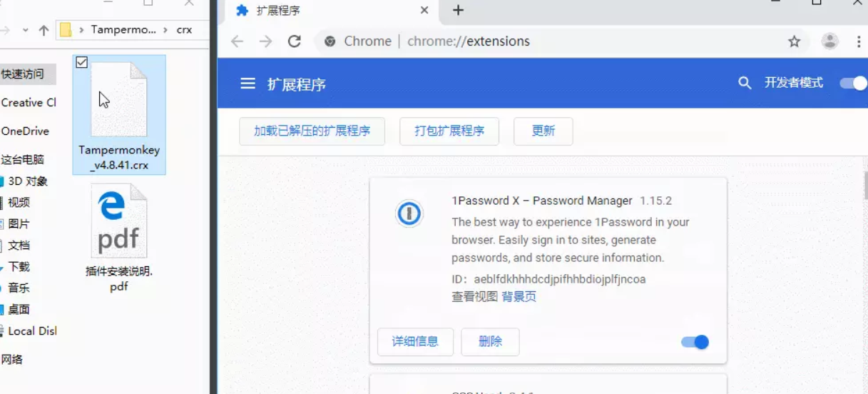Image resolution: width=868 pixels, height=394 pixels.
Task: Click the Chrome reload page icon
Action: [294, 41]
